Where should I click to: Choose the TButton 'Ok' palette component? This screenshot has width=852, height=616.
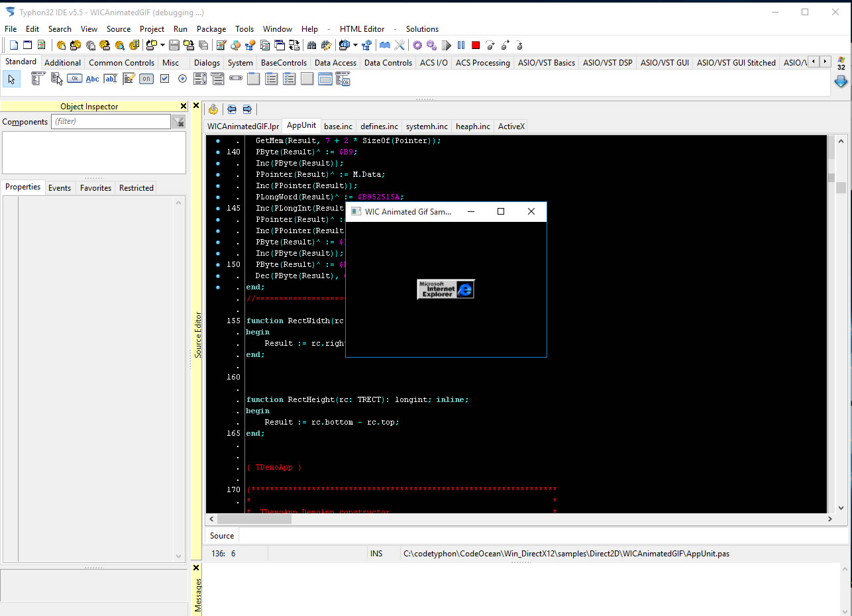pyautogui.click(x=74, y=79)
